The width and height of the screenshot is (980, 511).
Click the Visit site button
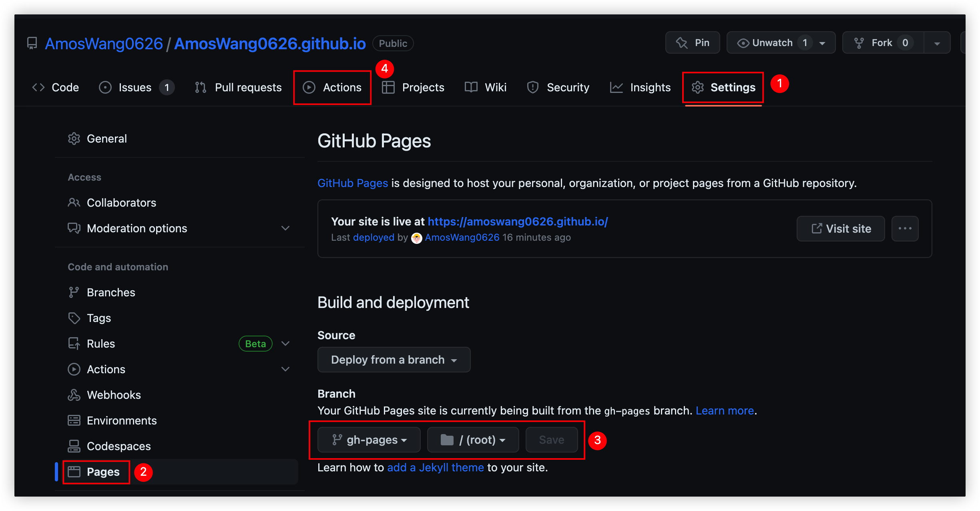pos(841,229)
